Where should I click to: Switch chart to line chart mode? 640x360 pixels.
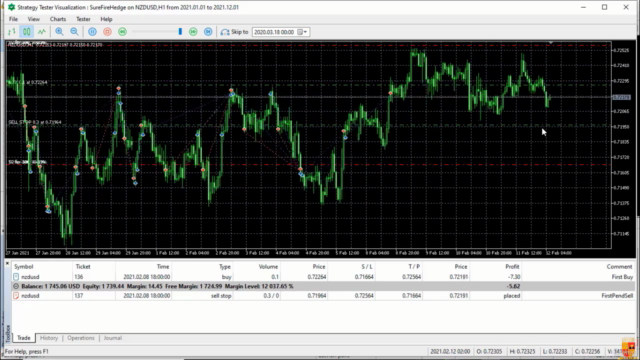click(x=42, y=32)
